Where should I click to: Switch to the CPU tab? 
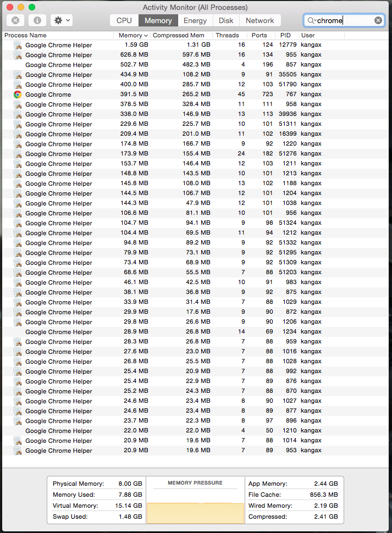click(x=124, y=20)
